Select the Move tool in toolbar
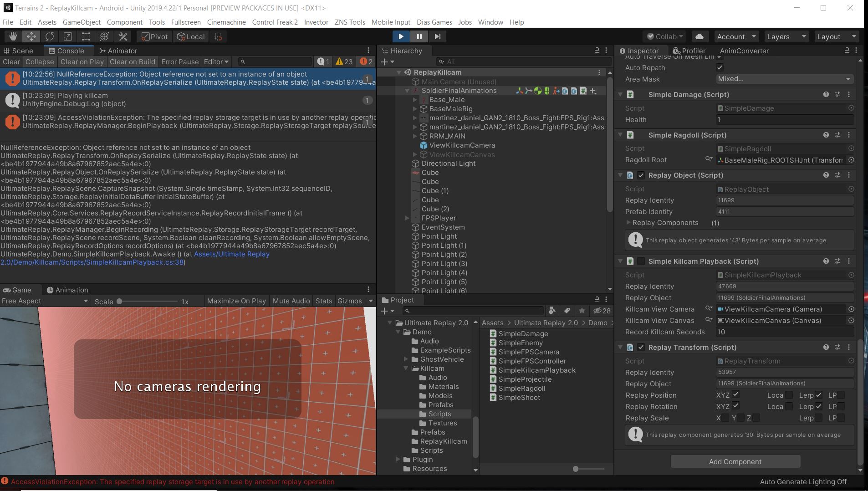868x491 pixels. [31, 36]
